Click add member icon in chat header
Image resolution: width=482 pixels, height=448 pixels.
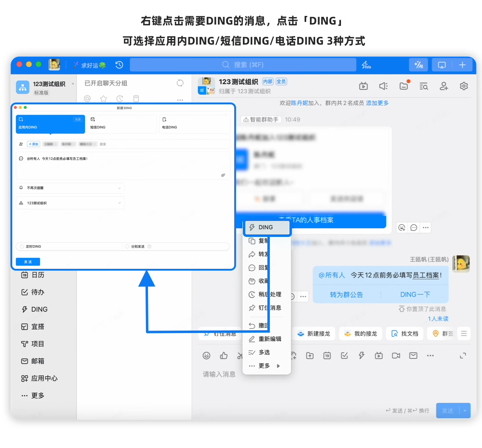tap(444, 86)
